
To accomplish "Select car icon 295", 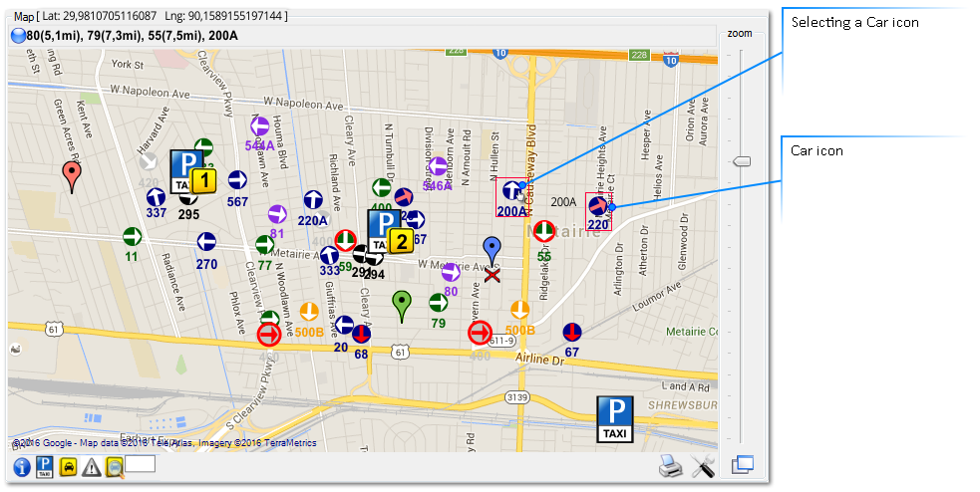I will click(x=188, y=198).
